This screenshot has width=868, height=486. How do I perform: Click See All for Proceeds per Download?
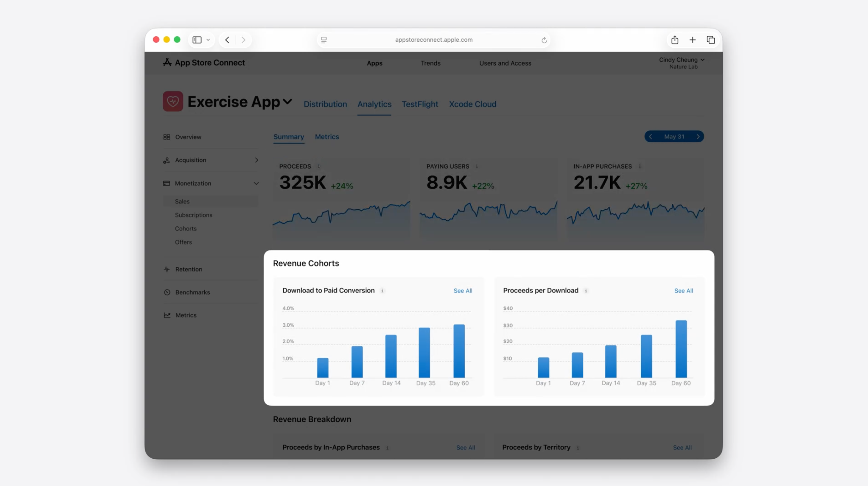point(683,291)
